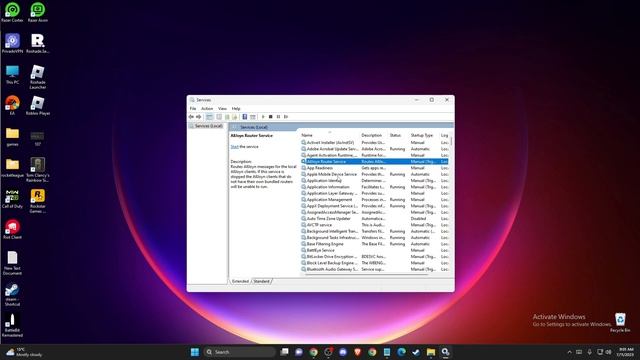The image size is (640, 360).
Task: Select the games folder on desktop
Action: (x=12, y=137)
